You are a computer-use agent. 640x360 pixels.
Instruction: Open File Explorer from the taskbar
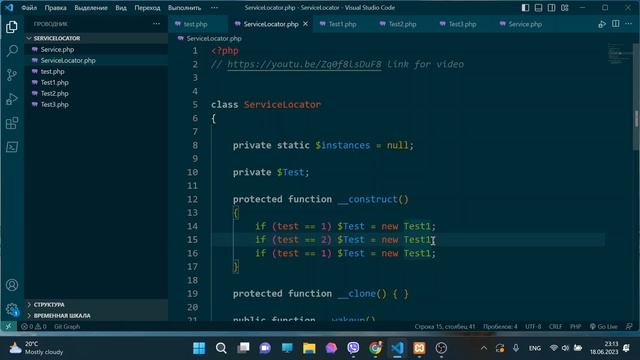click(x=309, y=348)
